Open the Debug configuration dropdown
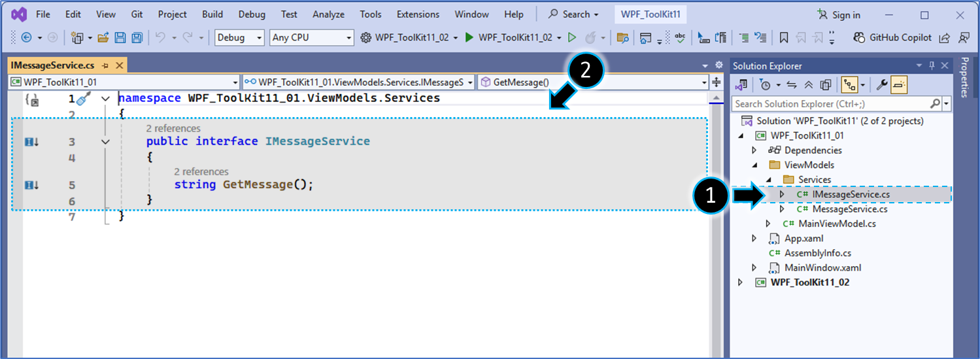This screenshot has height=359, width=980. click(x=239, y=38)
